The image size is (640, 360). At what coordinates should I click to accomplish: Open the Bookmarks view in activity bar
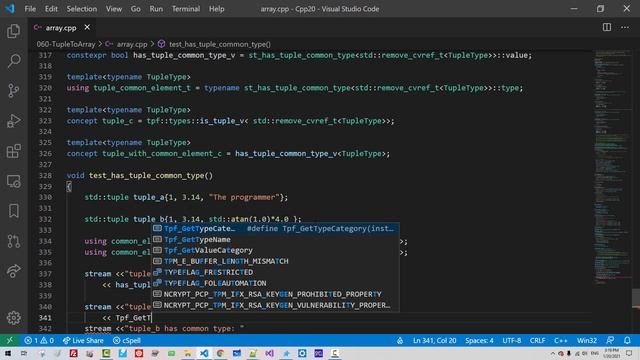pyautogui.click(x=13, y=211)
